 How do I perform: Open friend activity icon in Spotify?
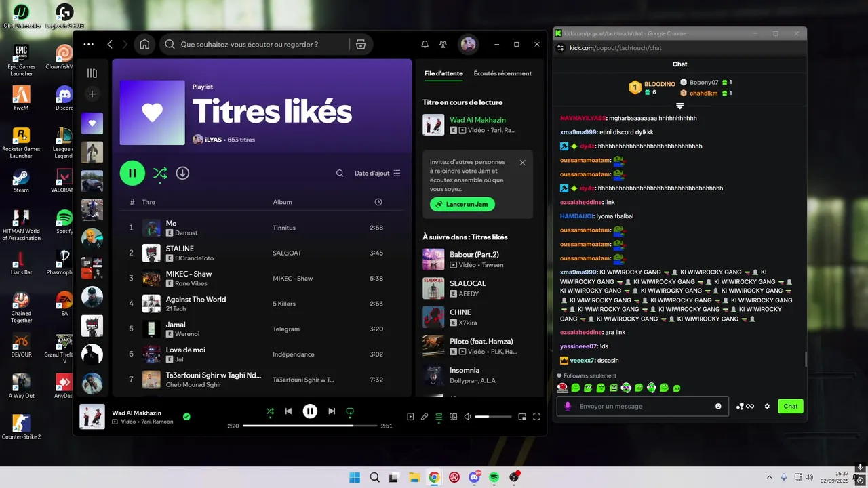tap(443, 44)
